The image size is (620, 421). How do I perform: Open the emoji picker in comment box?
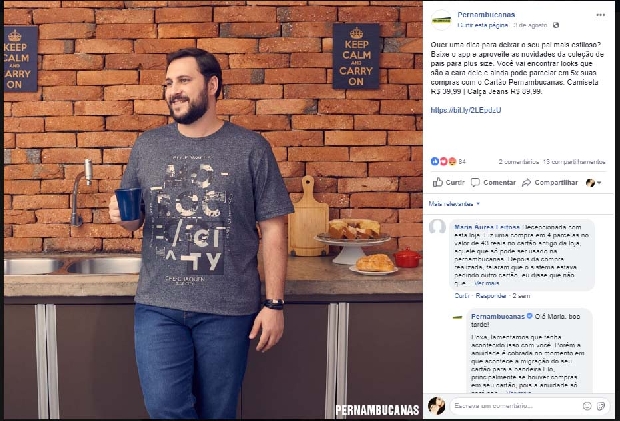pos(587,406)
